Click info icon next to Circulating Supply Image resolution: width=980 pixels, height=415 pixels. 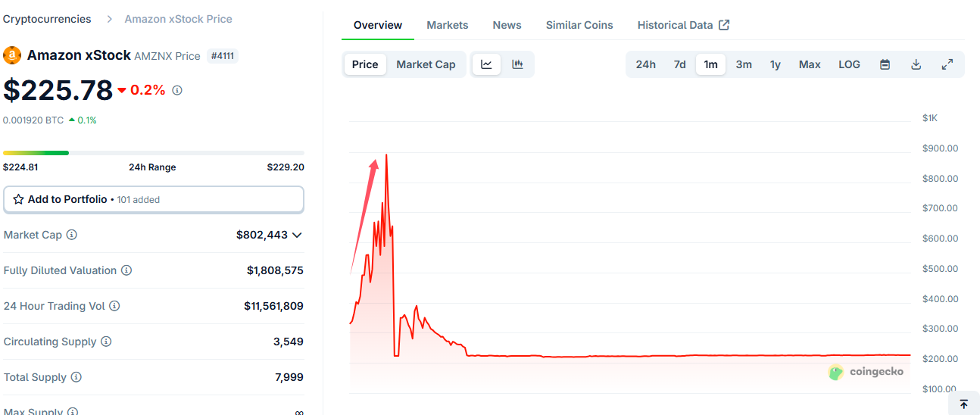pos(106,342)
